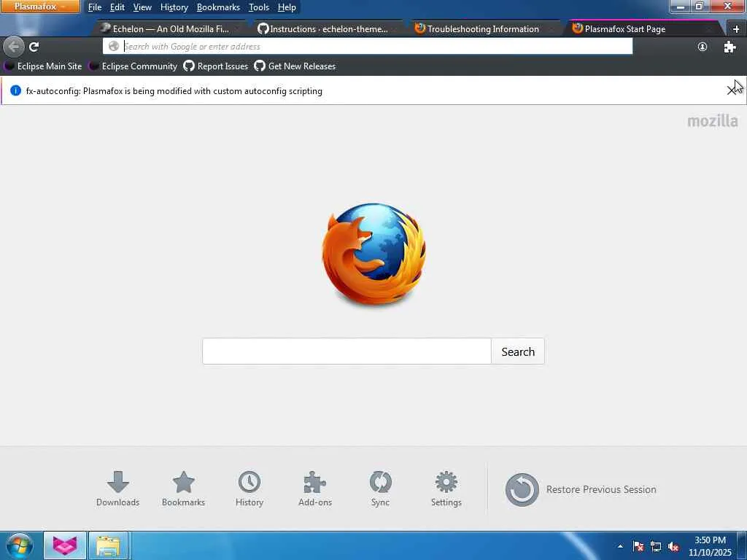This screenshot has width=747, height=560.
Task: Open Downloads from the start page
Action: (x=117, y=489)
